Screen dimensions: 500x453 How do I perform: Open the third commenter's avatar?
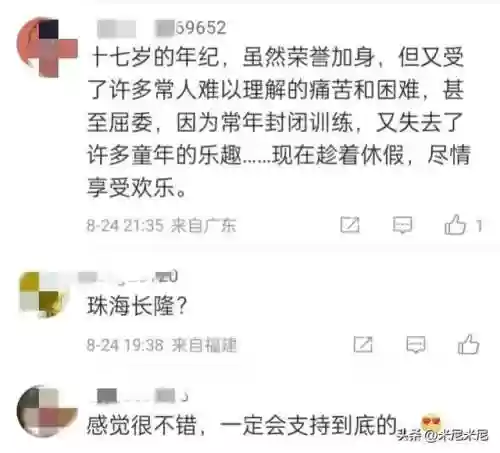(47, 411)
